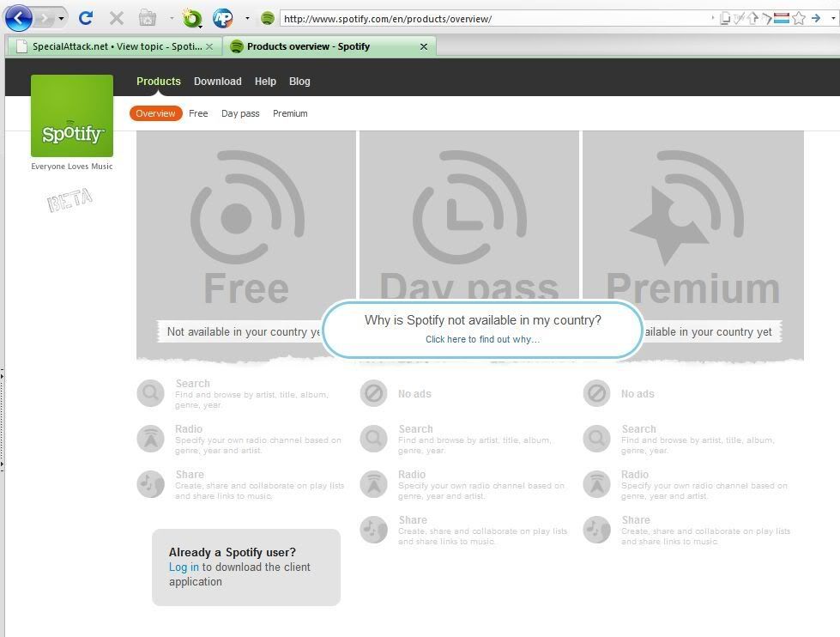Select the Overview sub-tab

coord(155,113)
